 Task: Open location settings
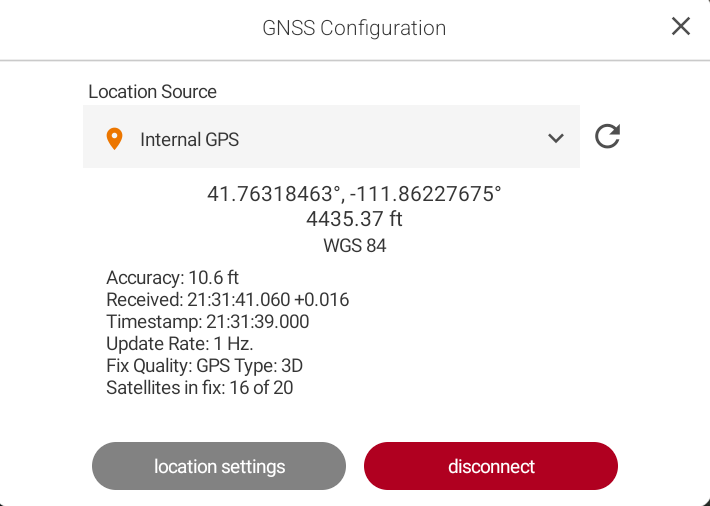(219, 466)
